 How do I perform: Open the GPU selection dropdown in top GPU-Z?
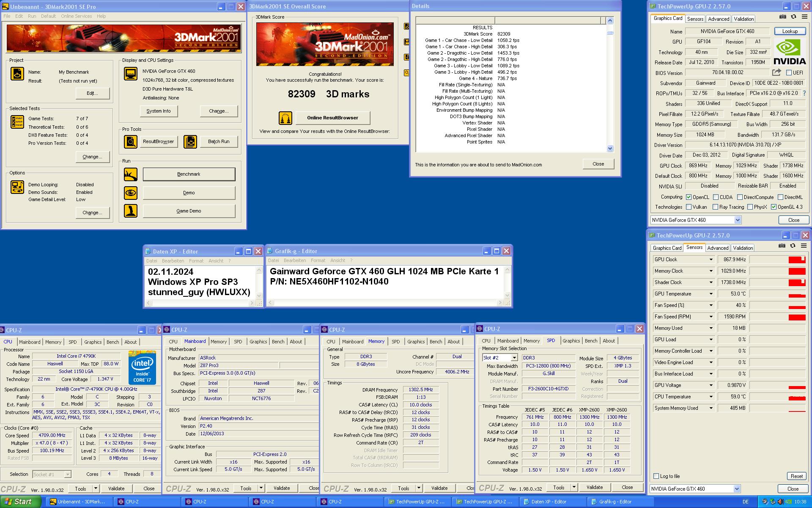point(738,220)
